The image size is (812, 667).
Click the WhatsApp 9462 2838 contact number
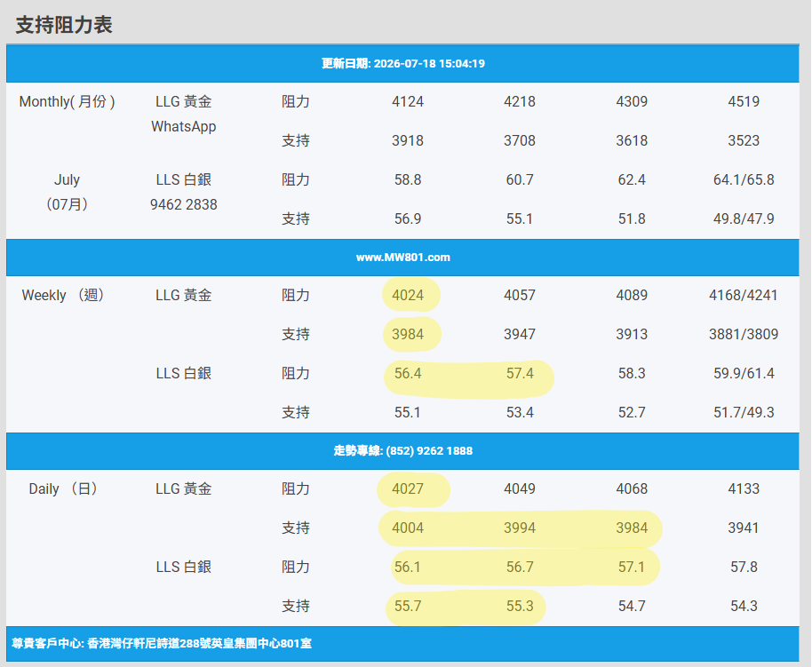pos(183,204)
